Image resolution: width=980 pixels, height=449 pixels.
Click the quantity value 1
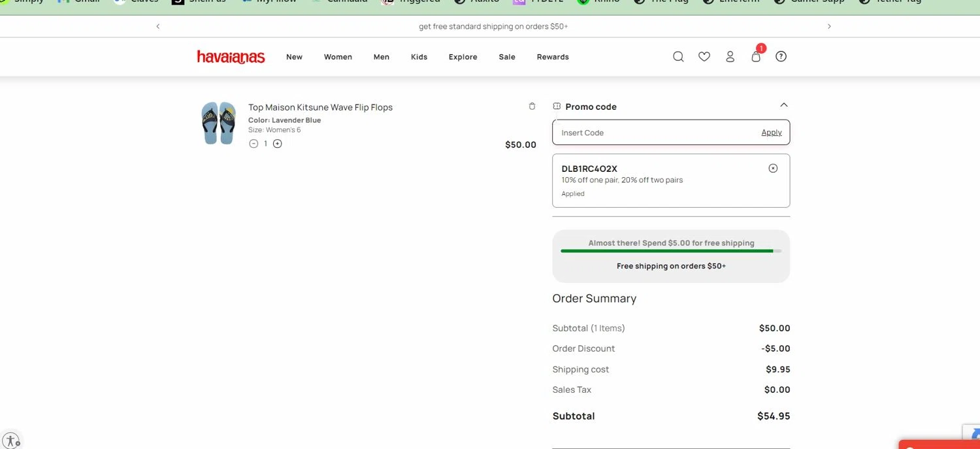click(265, 144)
